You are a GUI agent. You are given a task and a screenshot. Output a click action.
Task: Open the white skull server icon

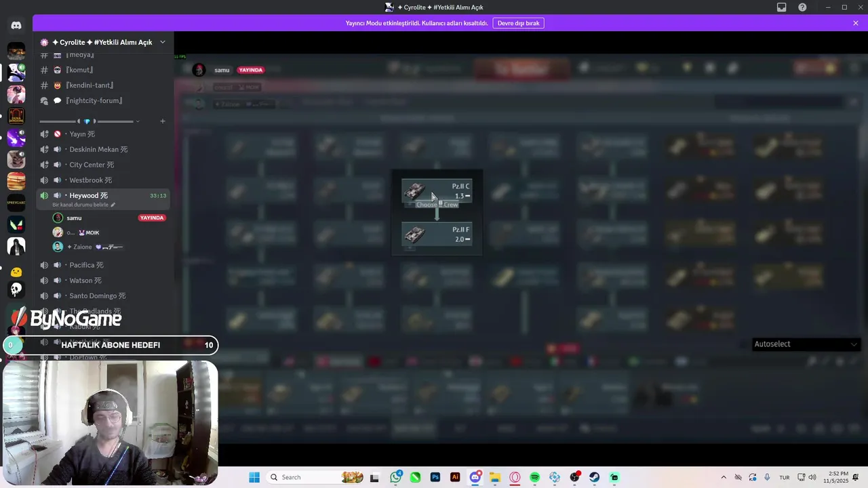pyautogui.click(x=16, y=289)
